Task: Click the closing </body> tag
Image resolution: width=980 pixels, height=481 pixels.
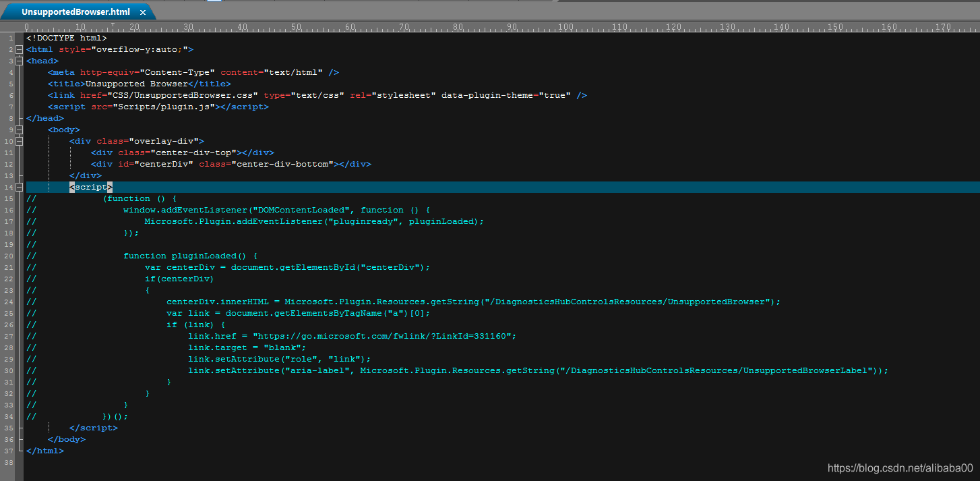Action: tap(67, 439)
